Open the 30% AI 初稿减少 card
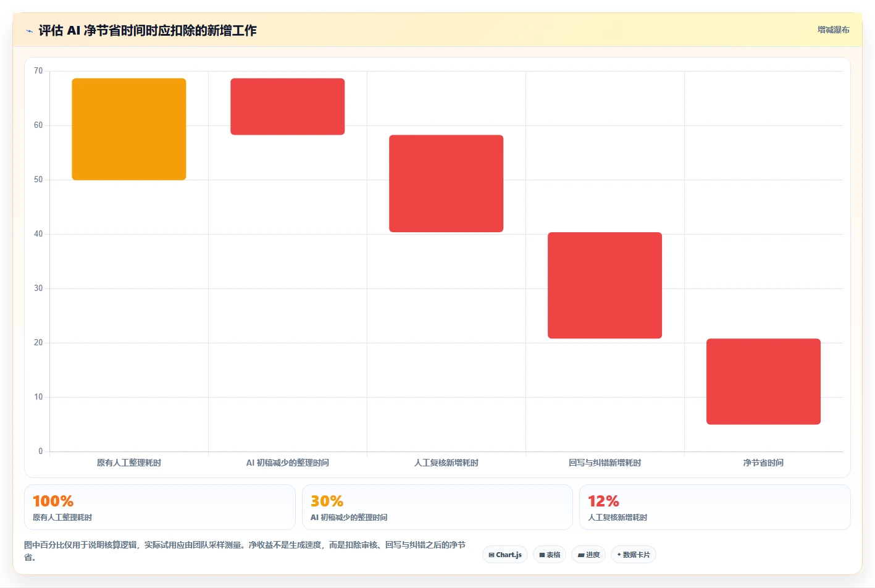Image resolution: width=875 pixels, height=588 pixels. [x=437, y=507]
